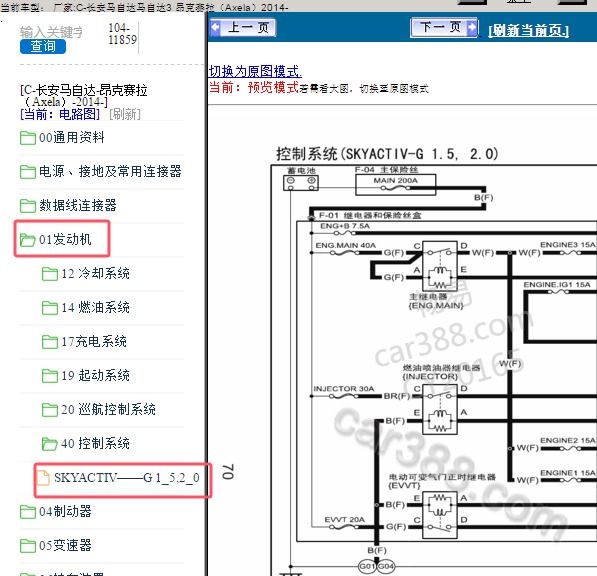Viewport: 597px width, 576px height.
Task: Click the 主继电器 (ENG.MAIN) relay label
Action: pos(436,301)
